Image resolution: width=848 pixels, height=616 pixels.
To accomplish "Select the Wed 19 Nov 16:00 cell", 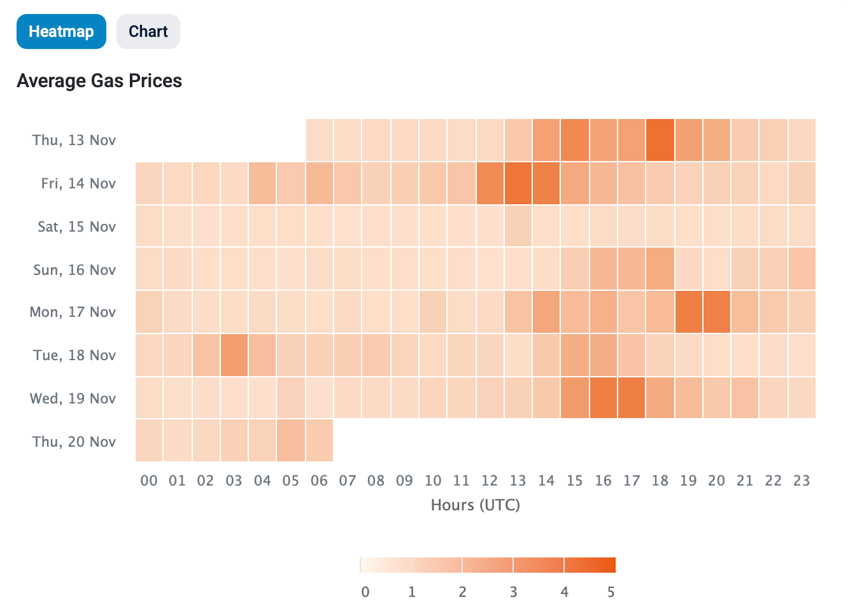I will [603, 398].
